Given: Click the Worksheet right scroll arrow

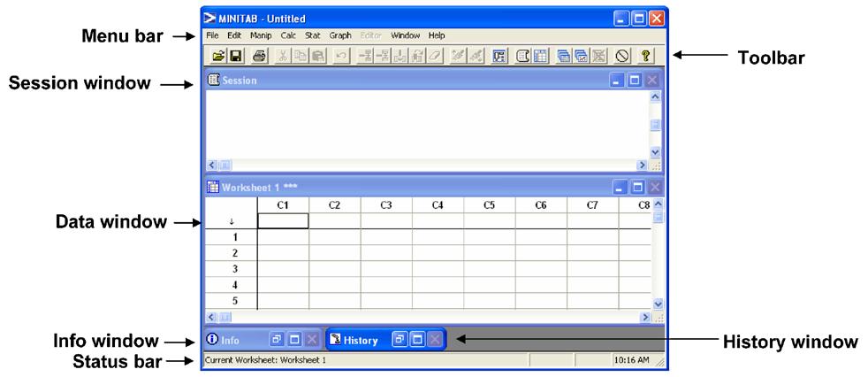Looking at the screenshot, I should (x=645, y=317).
